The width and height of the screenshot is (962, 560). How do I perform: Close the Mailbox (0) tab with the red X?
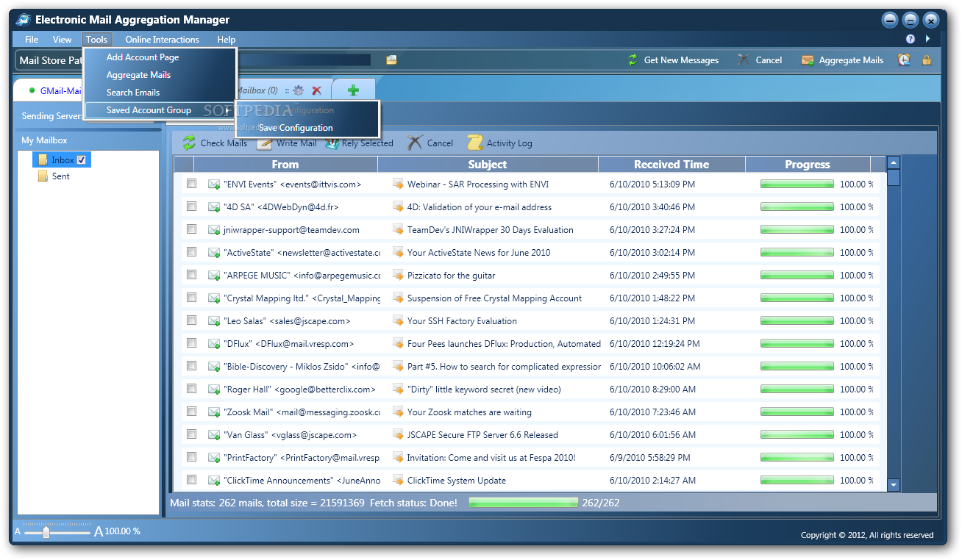point(317,90)
